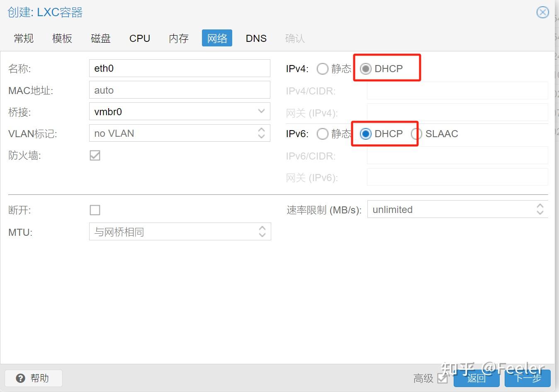Open the vmbr0 bridge dropdown

click(261, 111)
